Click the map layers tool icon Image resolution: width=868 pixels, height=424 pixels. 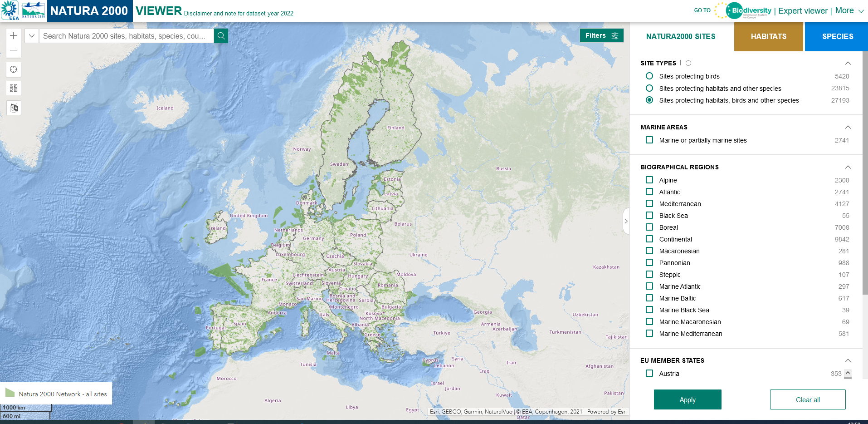tap(14, 108)
